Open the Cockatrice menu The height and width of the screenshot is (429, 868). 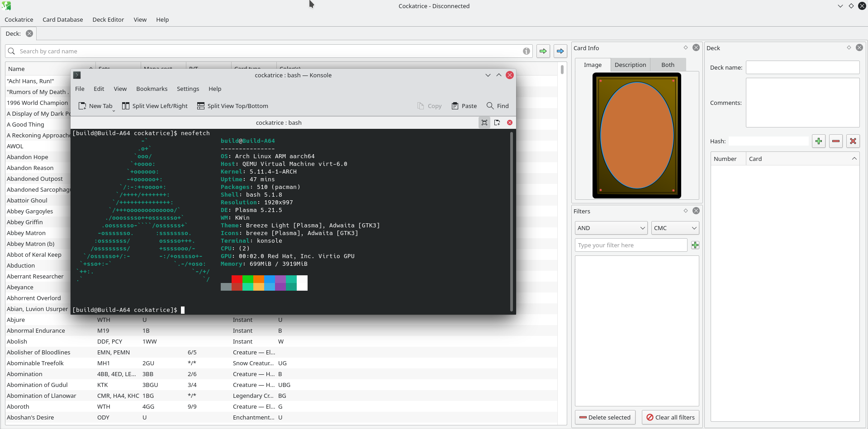click(x=19, y=19)
